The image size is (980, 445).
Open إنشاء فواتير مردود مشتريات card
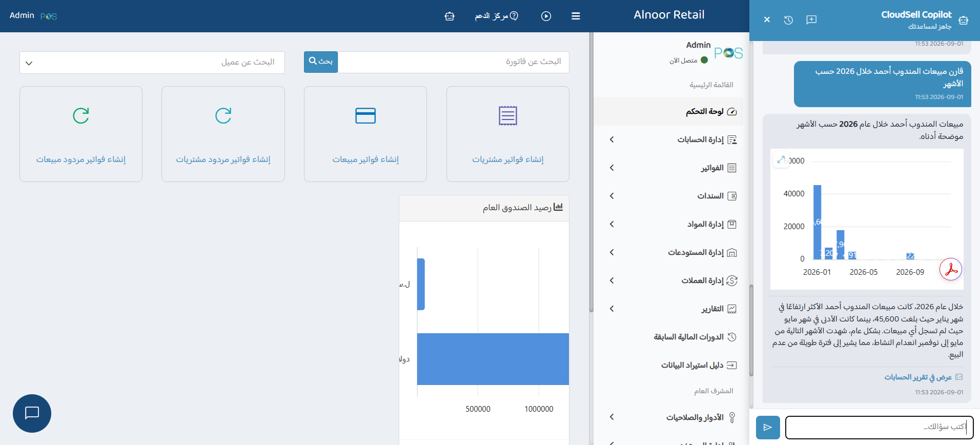(223, 134)
